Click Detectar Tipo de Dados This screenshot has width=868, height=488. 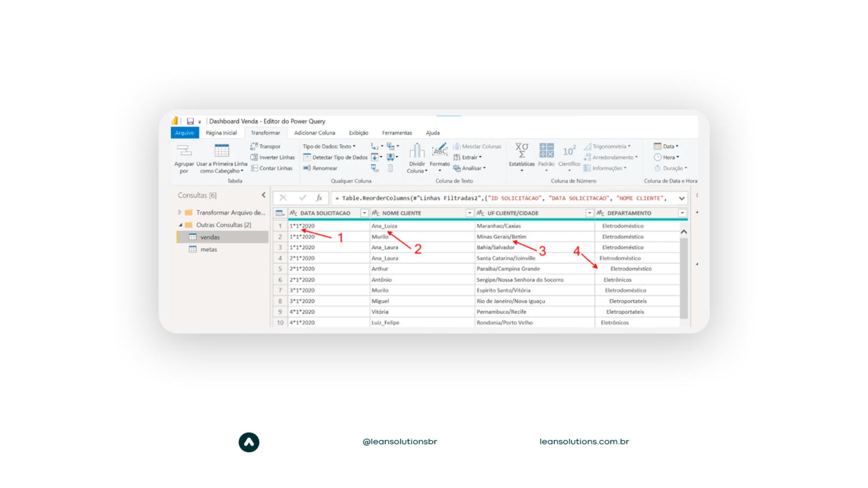[334, 157]
